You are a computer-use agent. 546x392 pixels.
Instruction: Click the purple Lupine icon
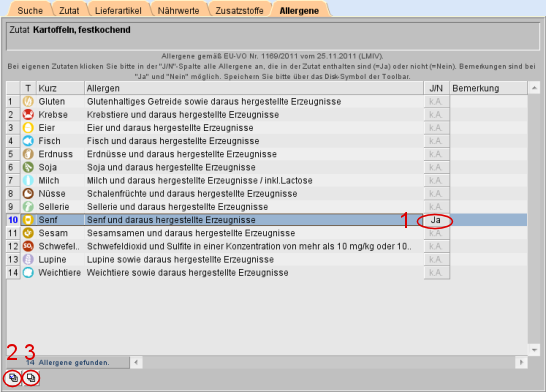[x=28, y=259]
